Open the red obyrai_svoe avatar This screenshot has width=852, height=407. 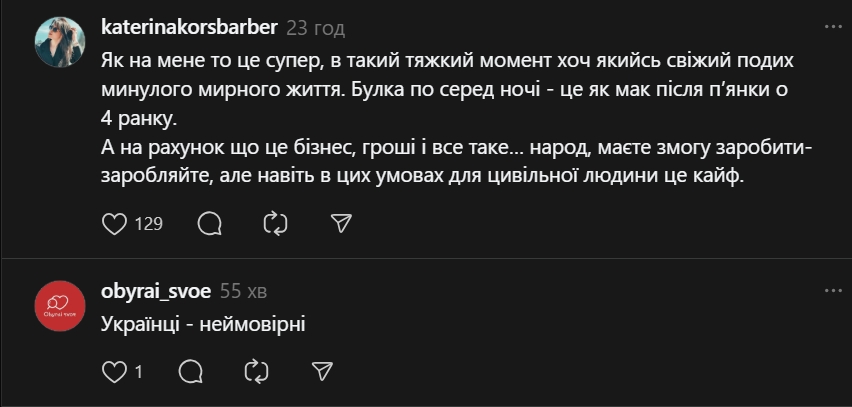60,306
